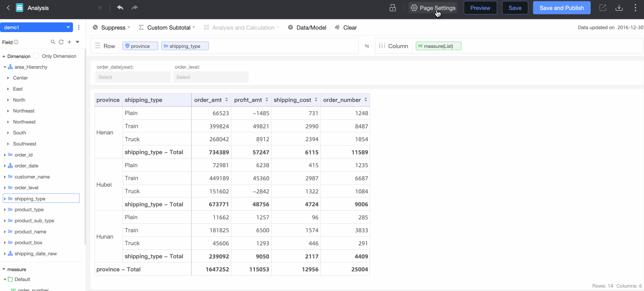
Task: Click the open-in-new-window share icon
Action: point(603,8)
